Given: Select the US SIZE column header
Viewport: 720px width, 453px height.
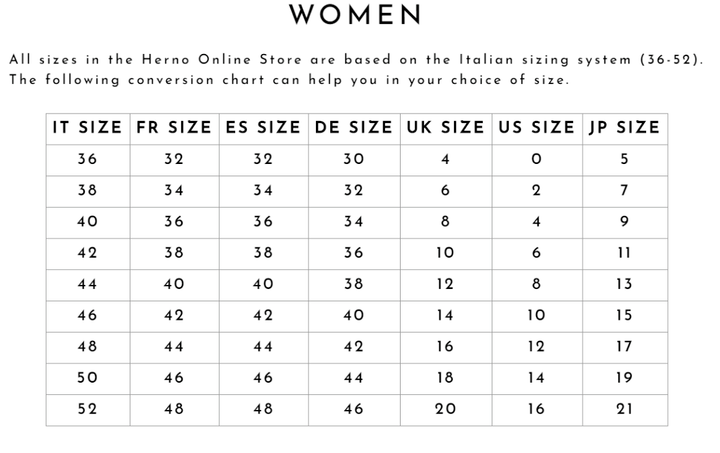Looking at the screenshot, I should (536, 127).
